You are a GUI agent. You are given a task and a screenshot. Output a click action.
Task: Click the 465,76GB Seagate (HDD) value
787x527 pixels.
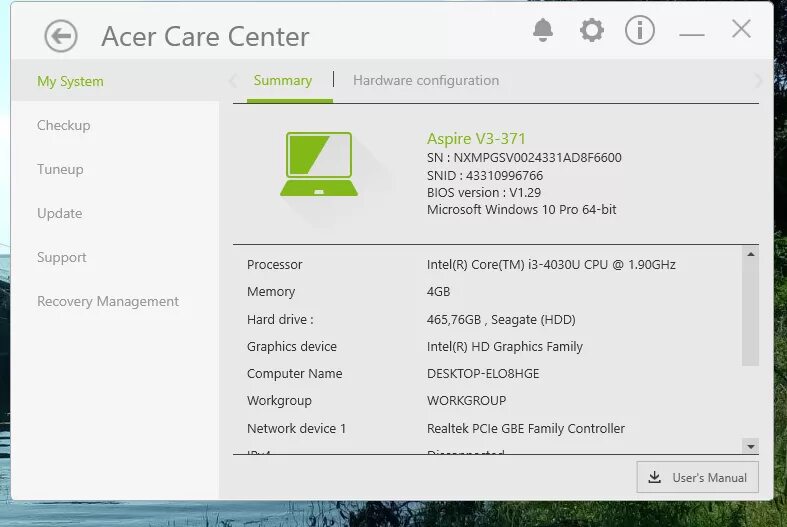[x=501, y=320]
